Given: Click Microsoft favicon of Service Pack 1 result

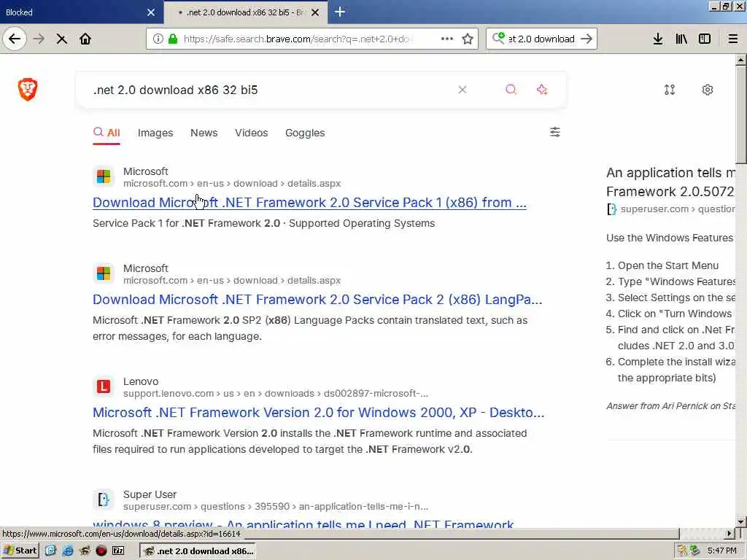Looking at the screenshot, I should (x=104, y=176).
